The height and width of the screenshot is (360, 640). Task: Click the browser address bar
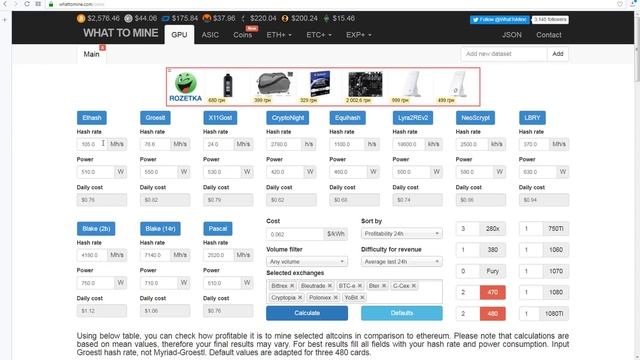[x=327, y=4]
